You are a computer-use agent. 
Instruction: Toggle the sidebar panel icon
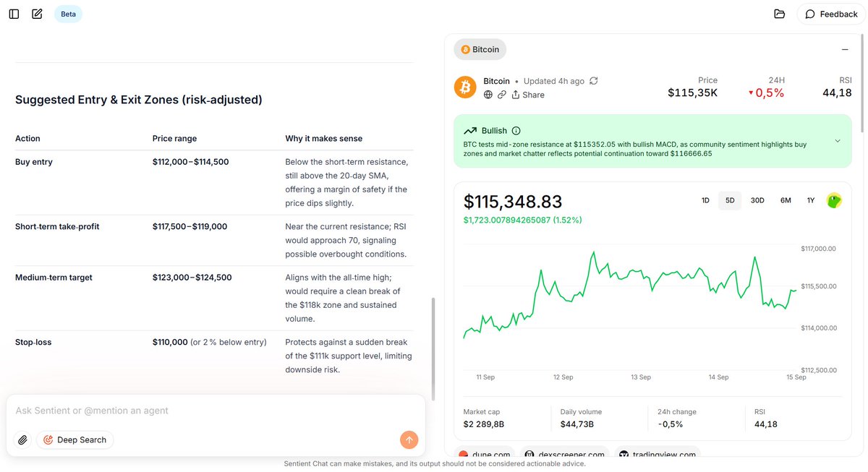click(14, 14)
